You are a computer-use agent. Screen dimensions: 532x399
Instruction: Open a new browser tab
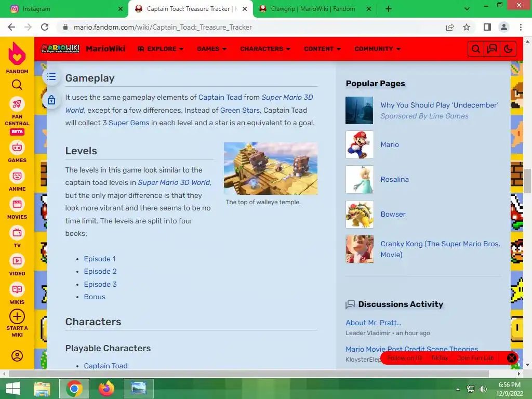click(x=389, y=9)
